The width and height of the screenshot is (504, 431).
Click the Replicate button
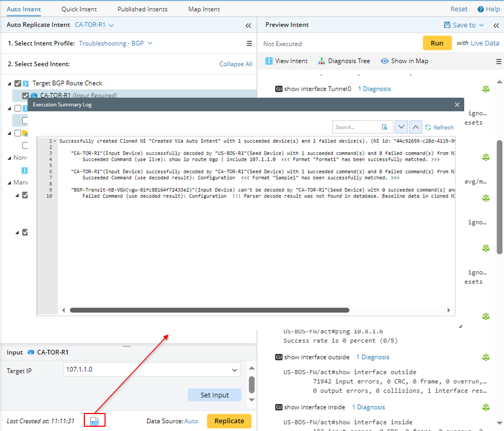[x=229, y=421]
